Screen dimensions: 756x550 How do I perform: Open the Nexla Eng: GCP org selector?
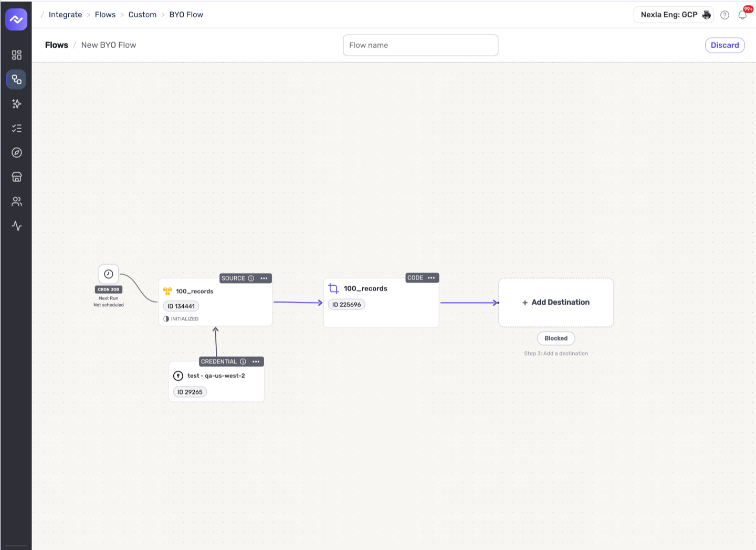click(x=674, y=15)
